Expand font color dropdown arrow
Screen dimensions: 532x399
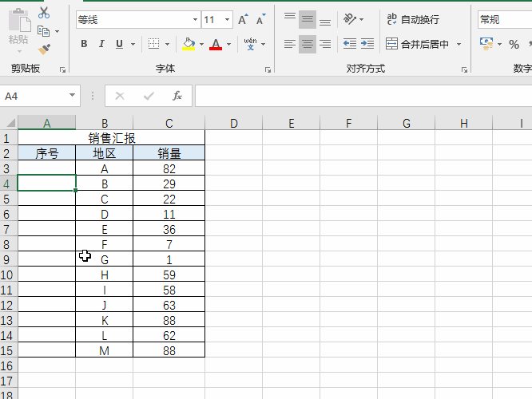228,44
